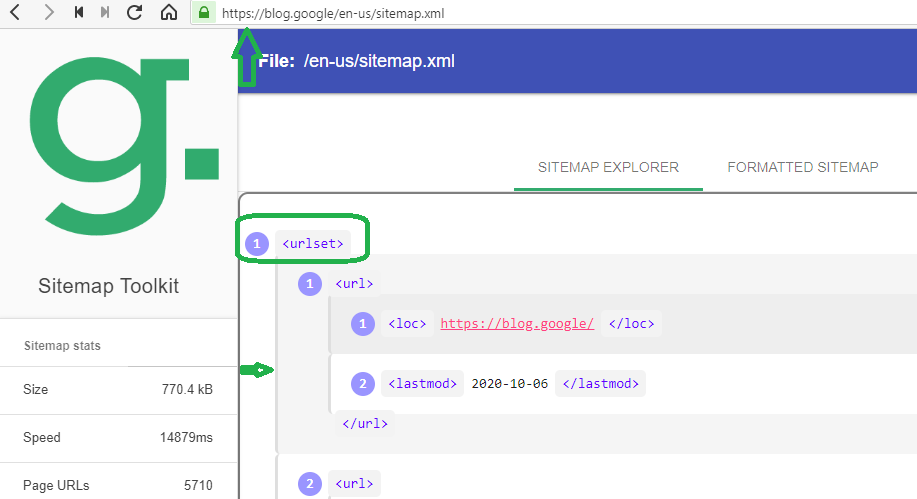Click the Sitemap Toolkit title text
Viewport: 917px width, 499px height.
click(109, 286)
